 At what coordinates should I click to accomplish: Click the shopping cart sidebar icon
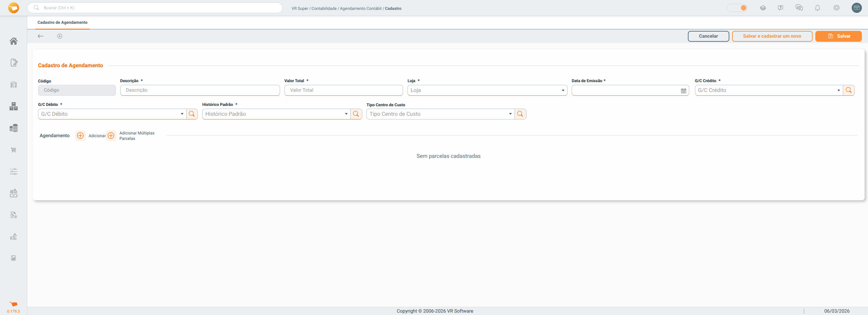(x=14, y=150)
